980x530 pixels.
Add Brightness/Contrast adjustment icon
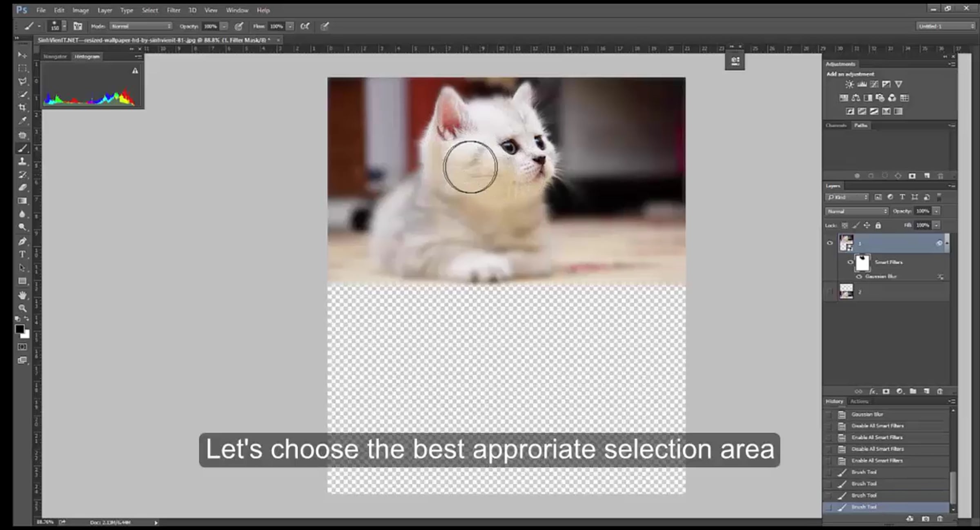849,84
